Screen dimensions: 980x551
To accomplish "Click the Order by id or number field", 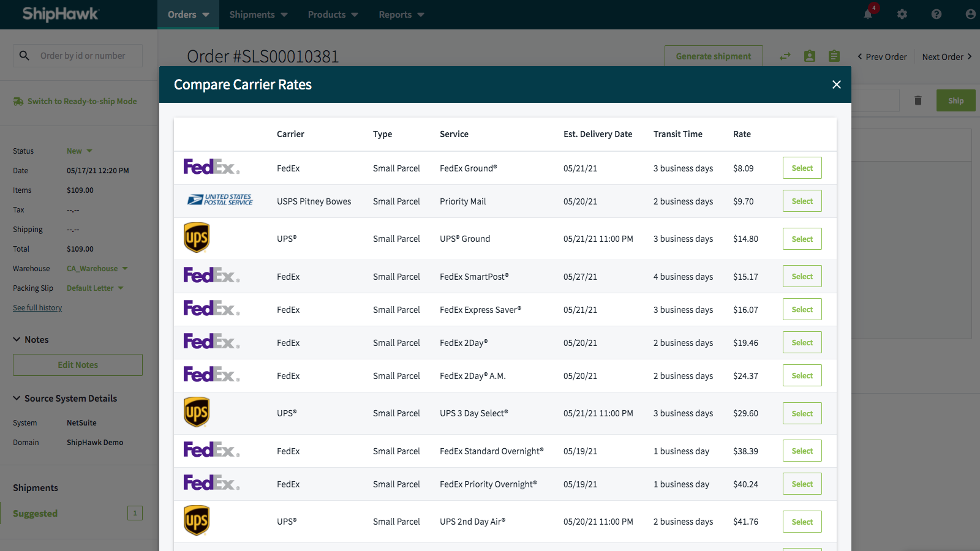I will pyautogui.click(x=86, y=56).
